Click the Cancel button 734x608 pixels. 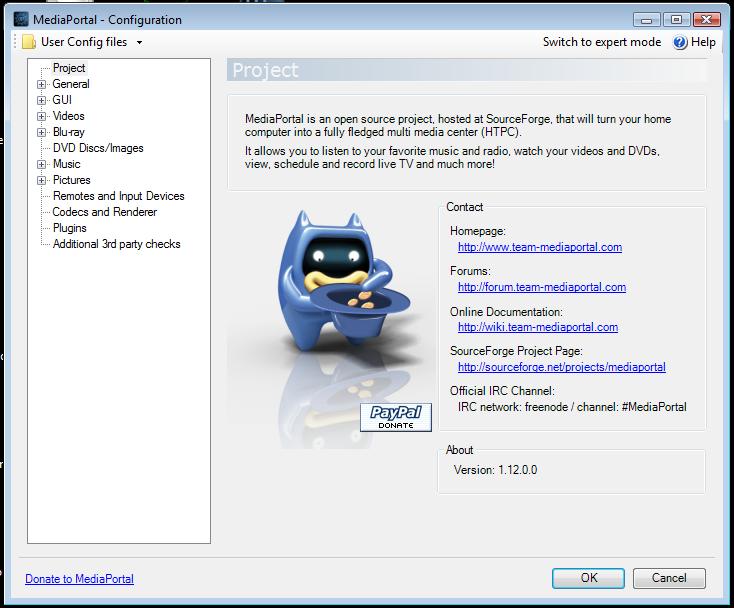pyautogui.click(x=669, y=578)
